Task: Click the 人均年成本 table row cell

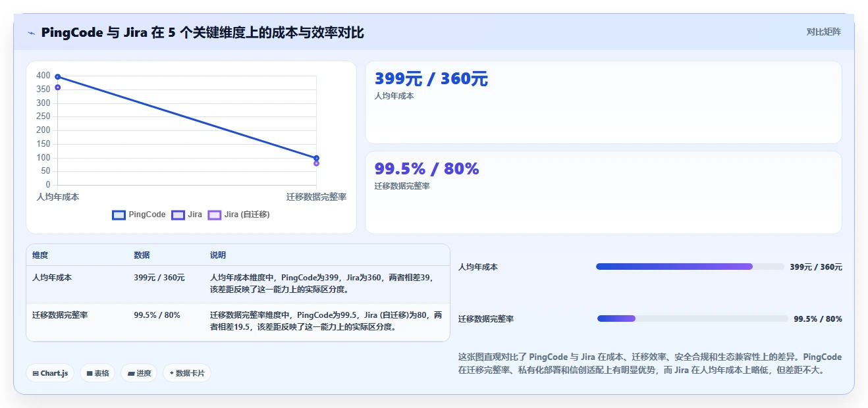Action: click(x=52, y=278)
